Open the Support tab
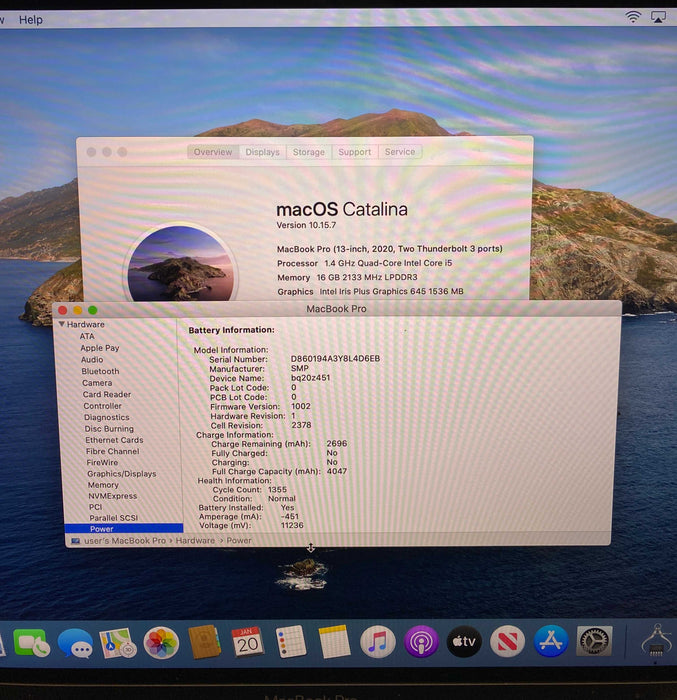The image size is (677, 700). click(x=355, y=152)
